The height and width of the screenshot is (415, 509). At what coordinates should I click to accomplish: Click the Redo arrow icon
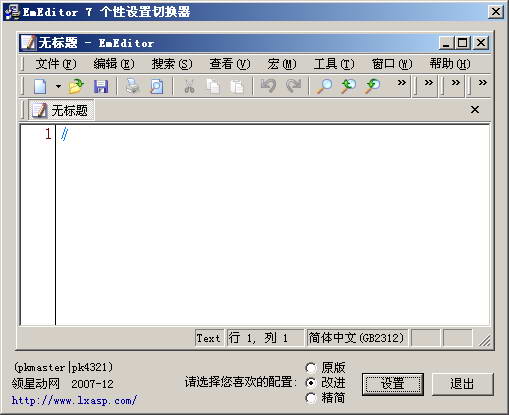[293, 86]
